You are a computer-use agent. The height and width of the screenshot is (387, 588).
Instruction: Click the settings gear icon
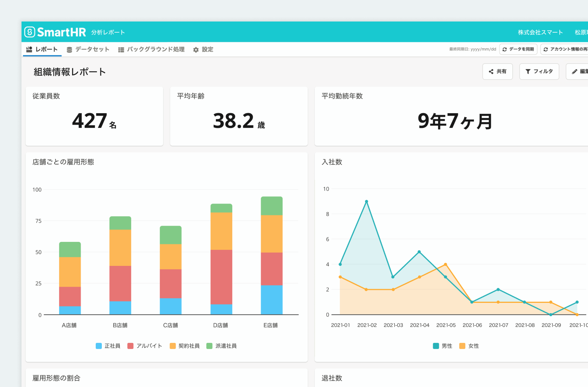[x=196, y=50]
